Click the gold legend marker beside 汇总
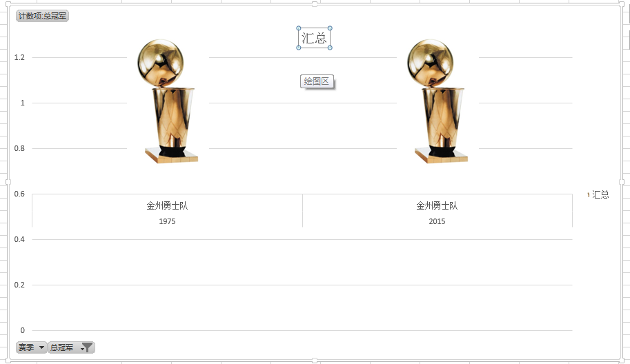Screen dimensions: 630x364 coord(588,194)
